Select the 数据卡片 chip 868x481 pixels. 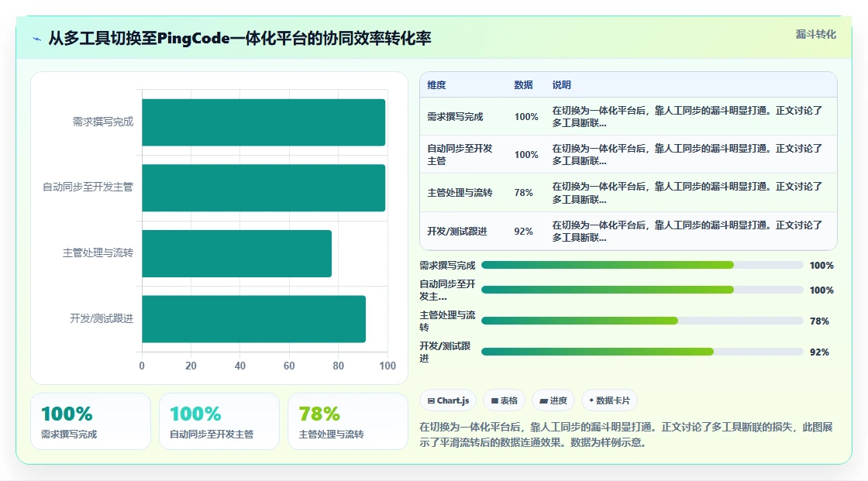coord(609,400)
